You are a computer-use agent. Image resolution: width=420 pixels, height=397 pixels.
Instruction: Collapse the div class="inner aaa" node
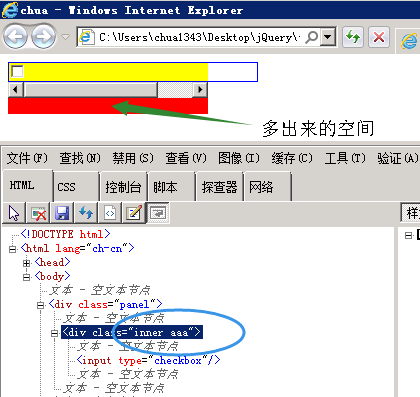click(54, 333)
